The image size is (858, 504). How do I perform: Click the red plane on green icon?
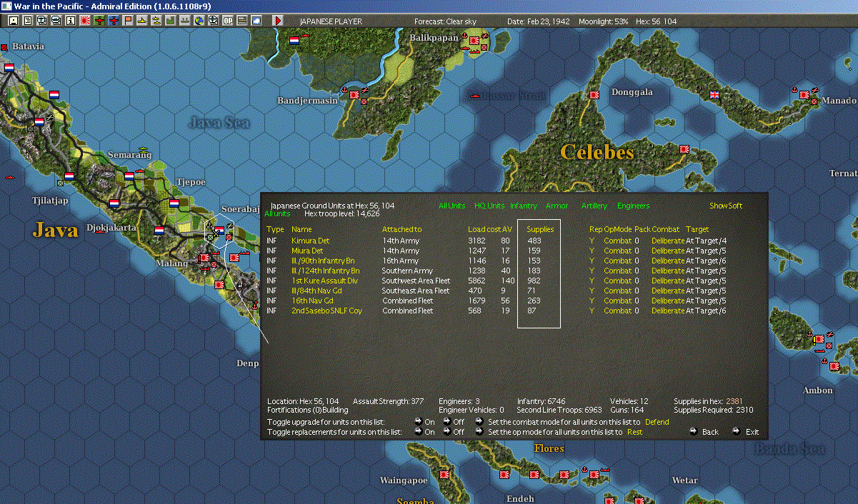pyautogui.click(x=99, y=21)
